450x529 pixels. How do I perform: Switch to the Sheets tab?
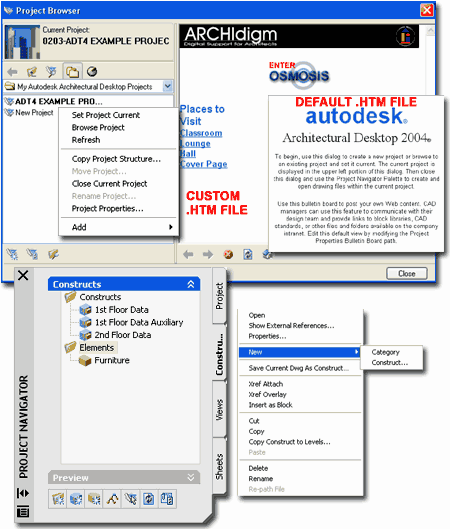click(x=220, y=466)
